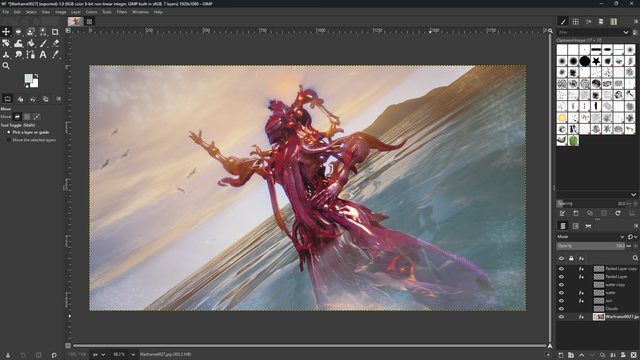640x360 pixels.
Task: Open brushes panel tab menu
Action: click(x=636, y=22)
